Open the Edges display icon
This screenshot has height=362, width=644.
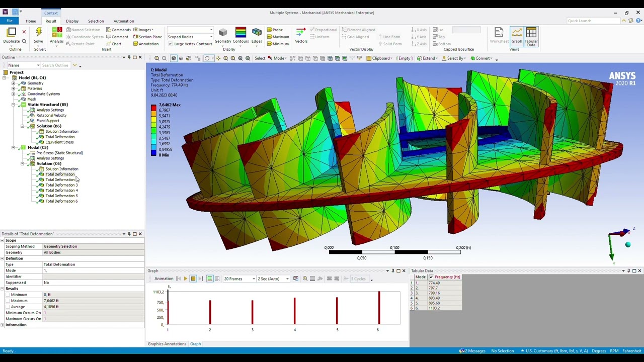(x=257, y=33)
